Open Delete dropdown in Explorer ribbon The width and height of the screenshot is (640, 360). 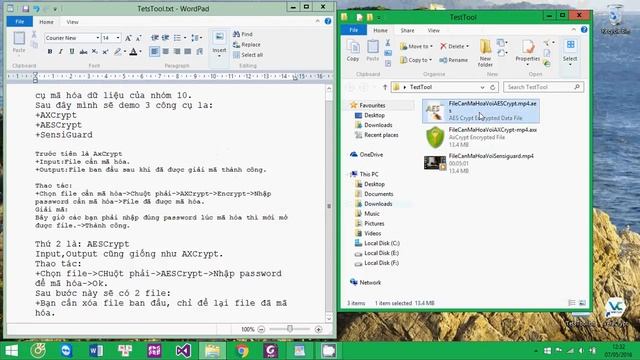click(454, 47)
